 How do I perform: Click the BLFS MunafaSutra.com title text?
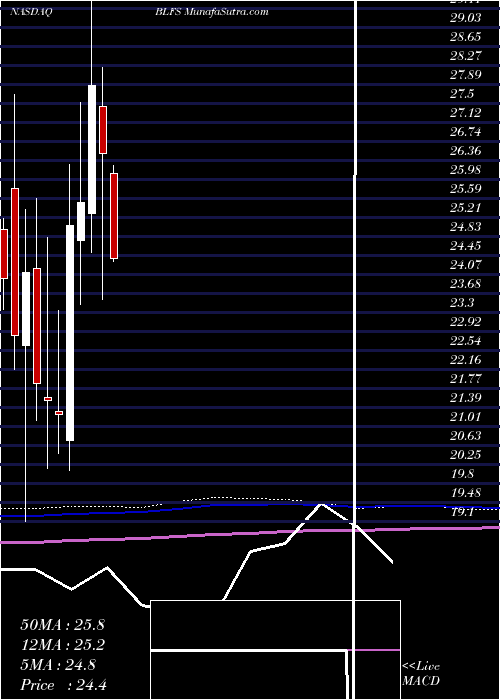(x=212, y=12)
